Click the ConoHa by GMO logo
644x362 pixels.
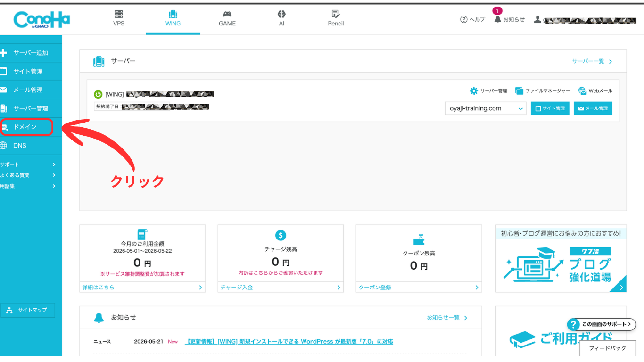tap(41, 20)
